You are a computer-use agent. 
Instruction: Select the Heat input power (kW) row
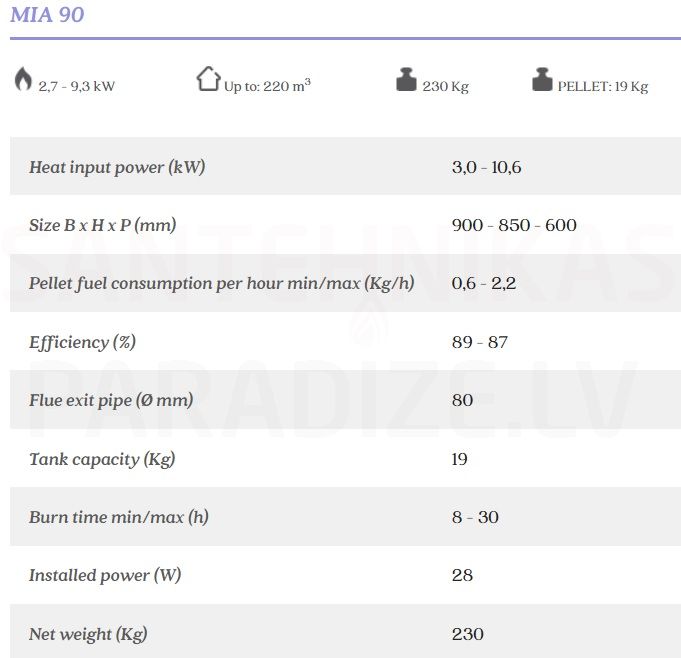[345, 166]
